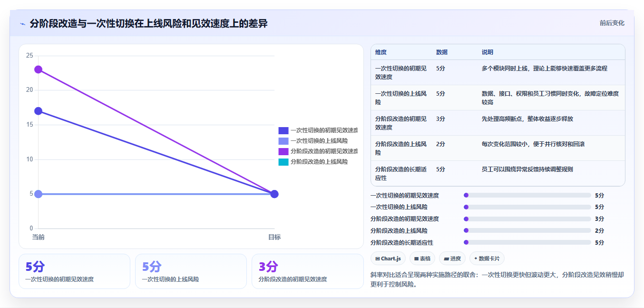644x308 pixels.
Task: Click table cell 一次性切换的上线风险
Action: (401, 98)
